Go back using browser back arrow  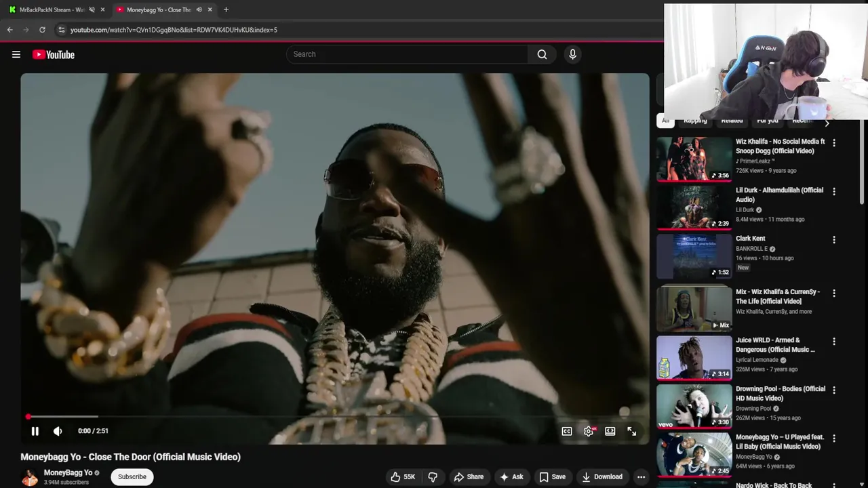pos(9,30)
